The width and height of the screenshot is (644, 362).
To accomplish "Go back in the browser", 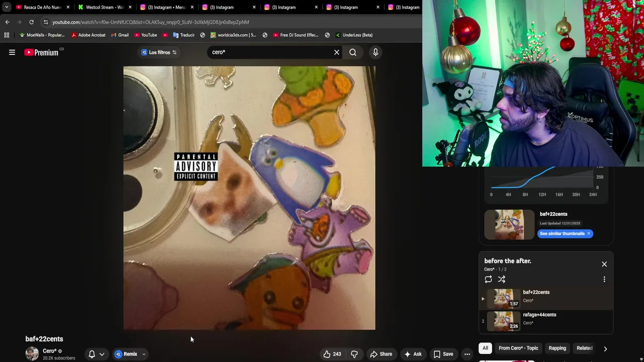I will point(7,22).
